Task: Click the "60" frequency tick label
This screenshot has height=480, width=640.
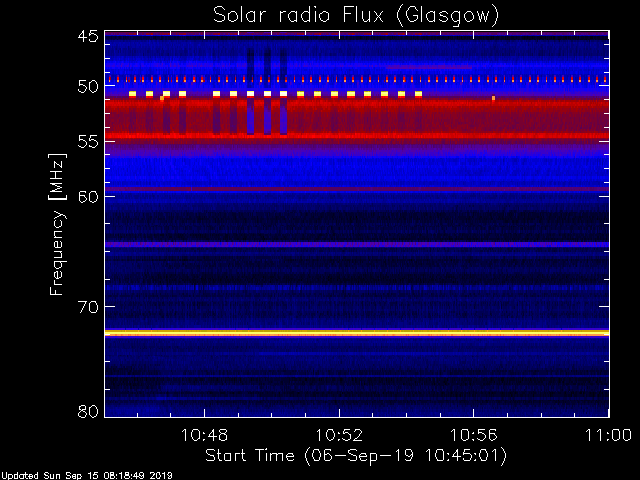Action: click(x=88, y=197)
